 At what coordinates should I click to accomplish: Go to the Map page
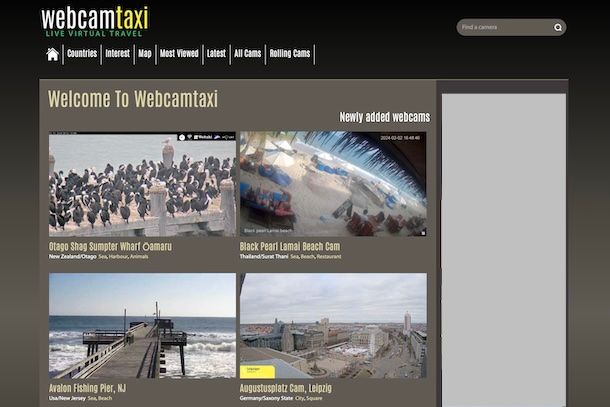click(145, 54)
